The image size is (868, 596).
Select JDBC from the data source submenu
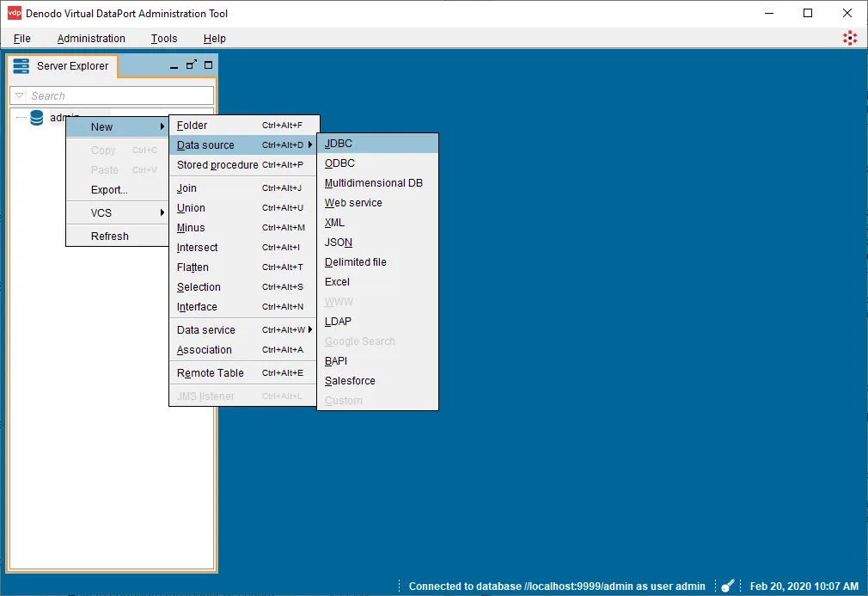[337, 143]
